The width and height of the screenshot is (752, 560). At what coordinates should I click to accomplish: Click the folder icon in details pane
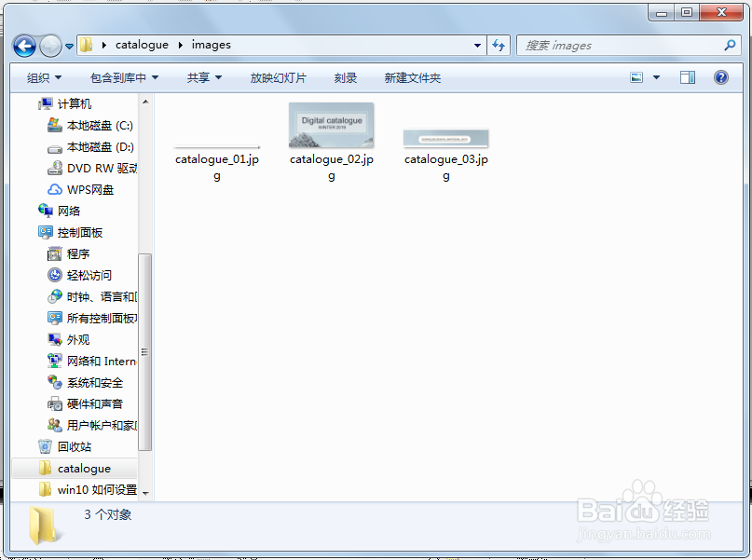pyautogui.click(x=44, y=526)
